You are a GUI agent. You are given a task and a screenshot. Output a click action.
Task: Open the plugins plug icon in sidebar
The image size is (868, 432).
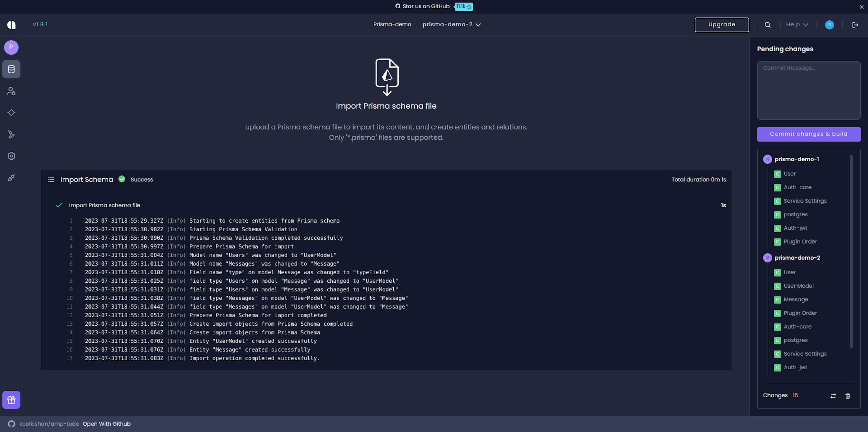click(11, 178)
